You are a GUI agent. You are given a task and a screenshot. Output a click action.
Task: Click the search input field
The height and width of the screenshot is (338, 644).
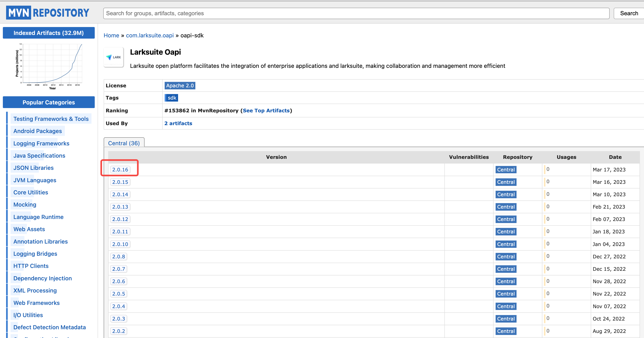tap(356, 13)
